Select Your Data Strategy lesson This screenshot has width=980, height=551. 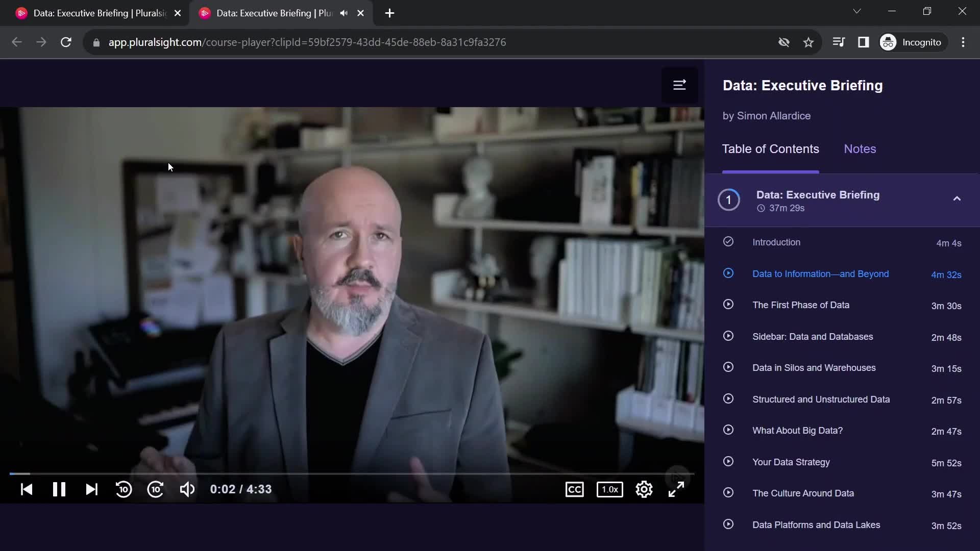792,462
